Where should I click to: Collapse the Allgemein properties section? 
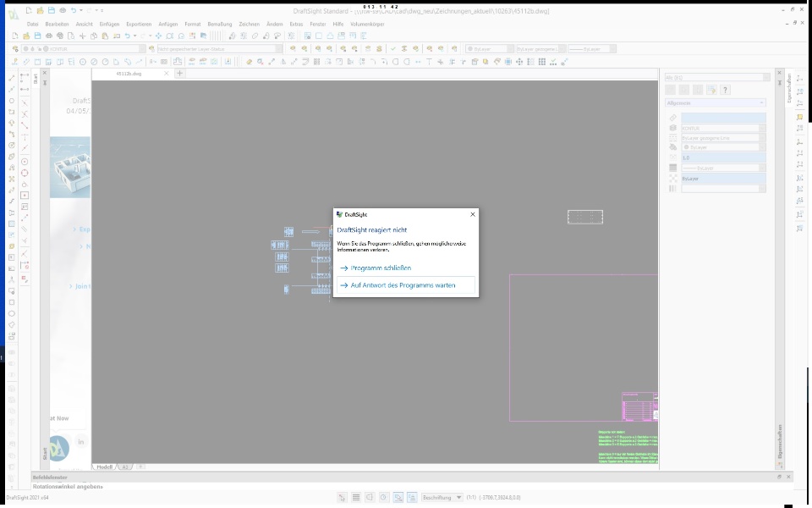[761, 102]
